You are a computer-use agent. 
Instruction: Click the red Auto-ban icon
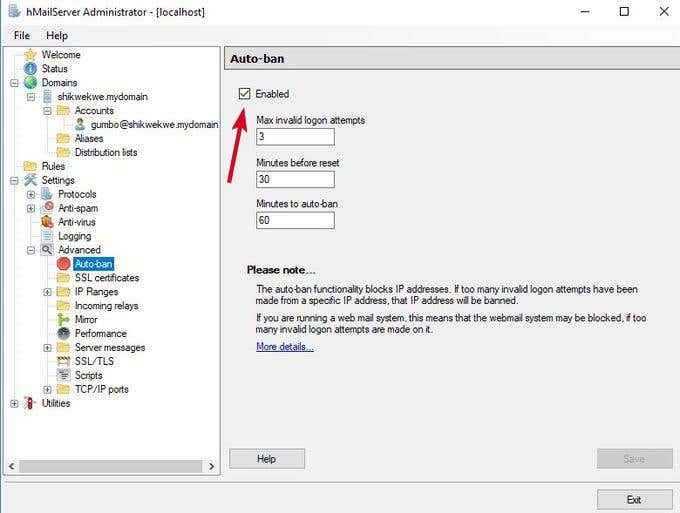(63, 264)
